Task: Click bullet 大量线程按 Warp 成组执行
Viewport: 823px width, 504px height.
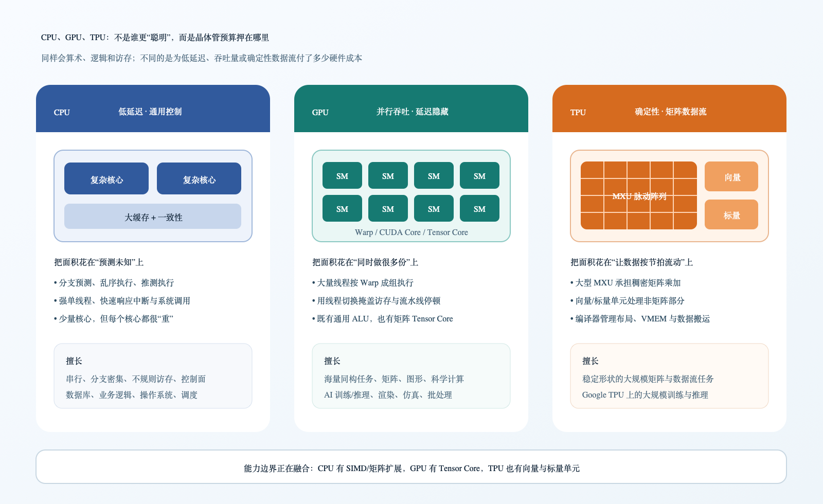Action: (363, 283)
